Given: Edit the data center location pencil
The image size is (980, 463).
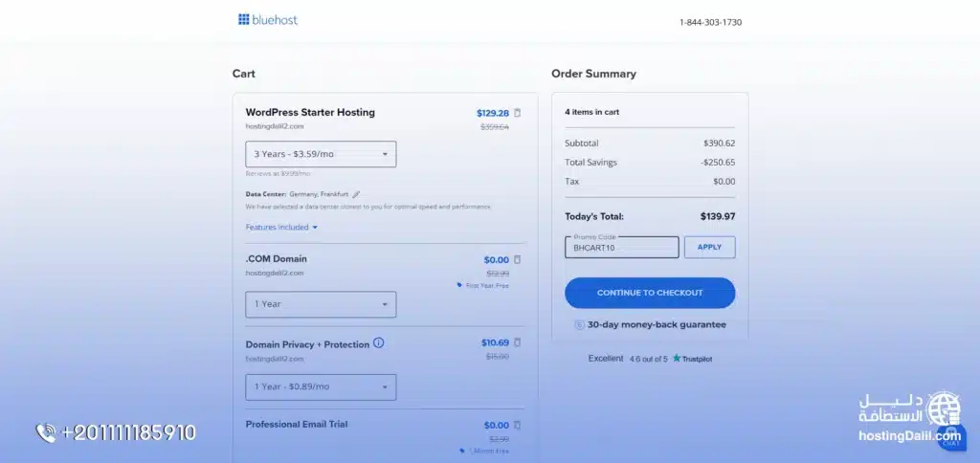Looking at the screenshot, I should (x=356, y=194).
